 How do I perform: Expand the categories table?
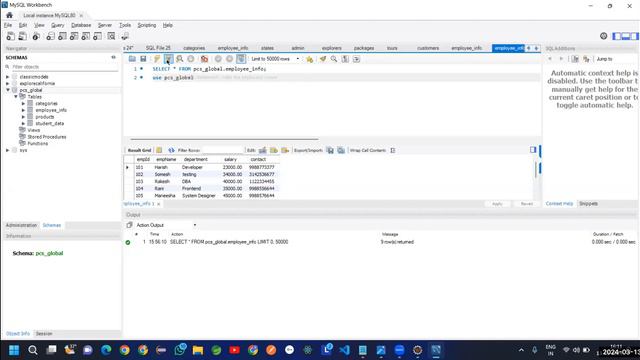coord(23,104)
